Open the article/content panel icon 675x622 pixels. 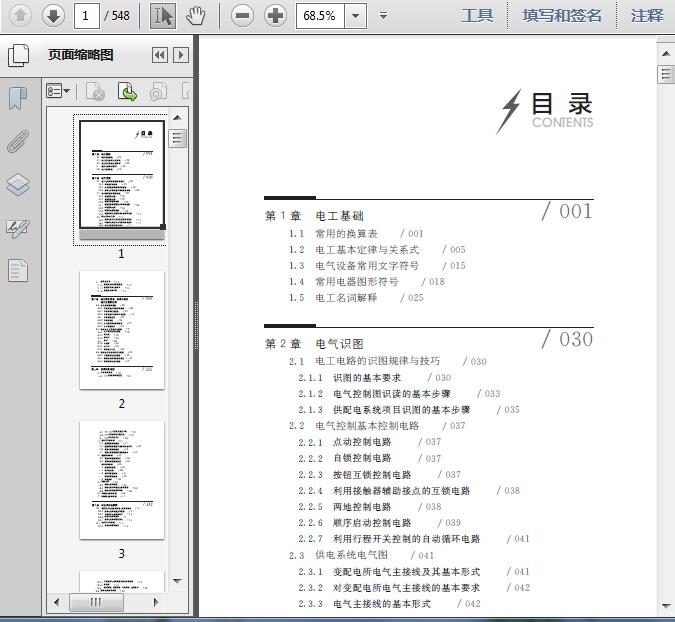pos(18,271)
